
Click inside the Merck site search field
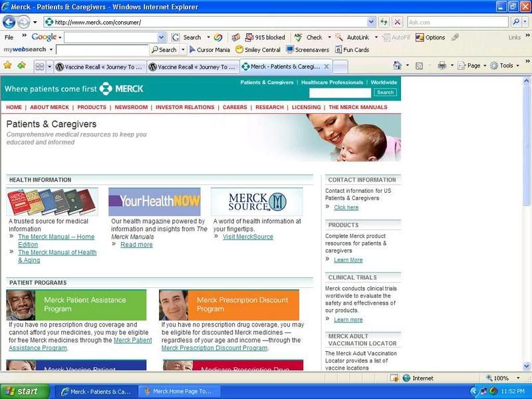(x=340, y=92)
